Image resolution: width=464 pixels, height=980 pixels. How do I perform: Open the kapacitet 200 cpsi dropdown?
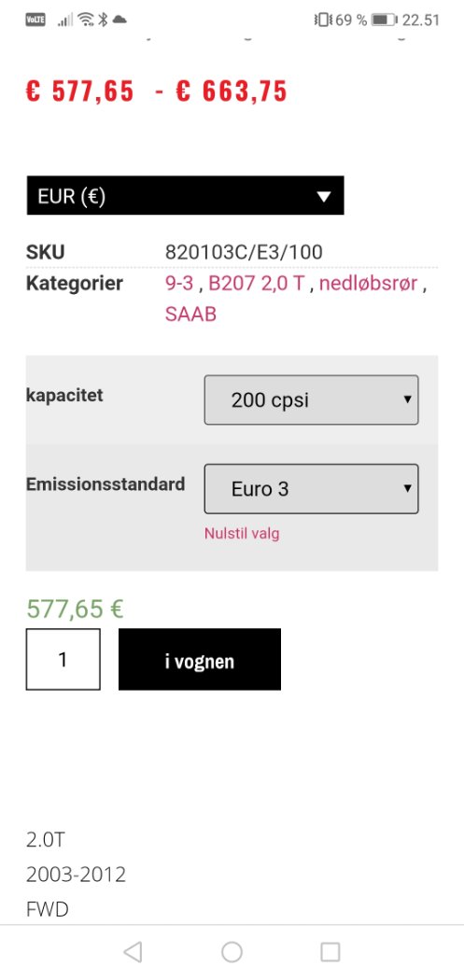coord(312,400)
